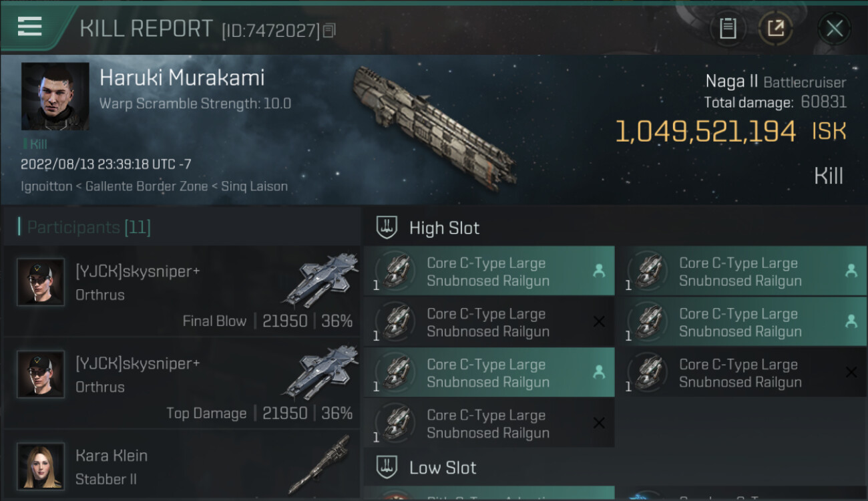Viewport: 868px width, 501px height.
Task: Click Kara Klein's Stabber II ship icon
Action: 326,464
